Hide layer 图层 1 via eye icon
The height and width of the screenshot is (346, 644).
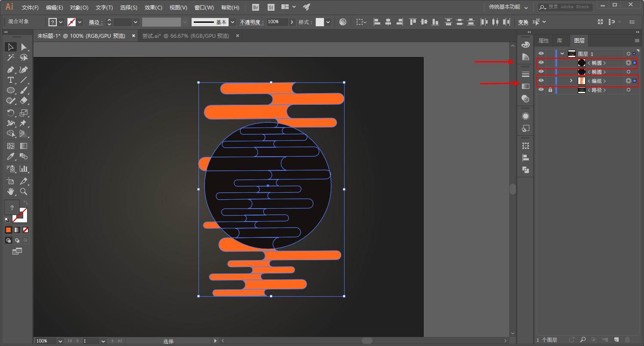point(541,54)
